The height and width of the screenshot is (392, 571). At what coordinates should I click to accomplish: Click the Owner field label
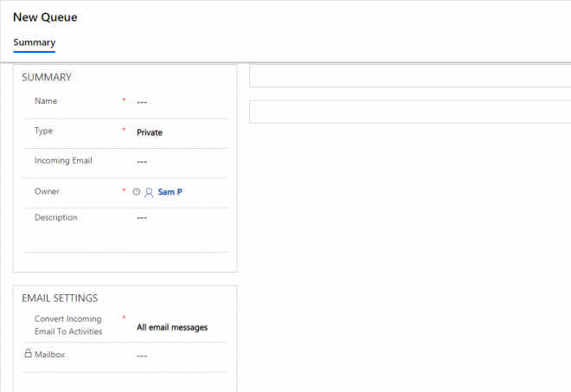tap(47, 191)
